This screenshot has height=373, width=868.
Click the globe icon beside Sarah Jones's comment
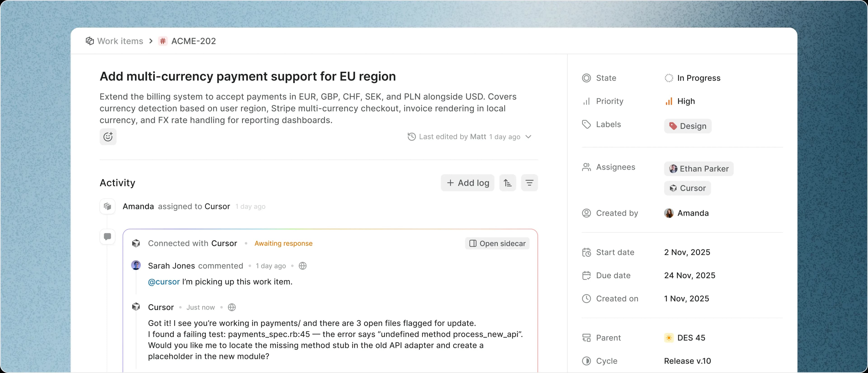tap(303, 266)
